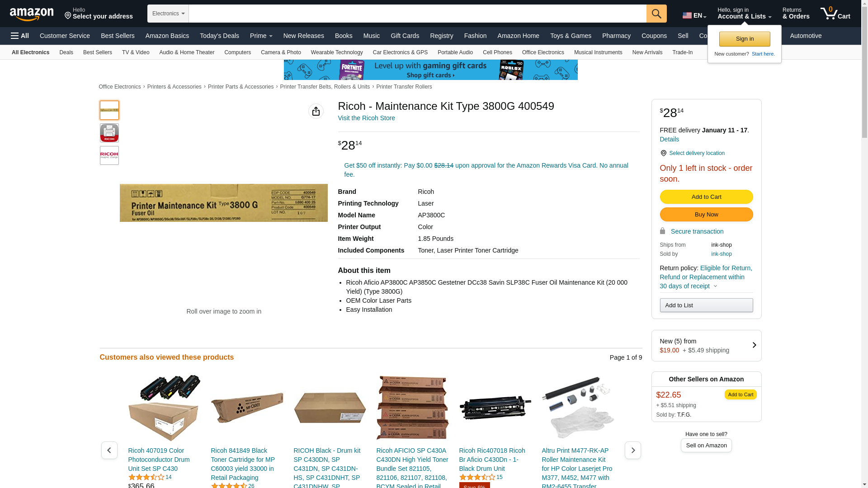Screen dimensions: 868x488
Task: Open the shopping cart icon
Action: pos(835,13)
